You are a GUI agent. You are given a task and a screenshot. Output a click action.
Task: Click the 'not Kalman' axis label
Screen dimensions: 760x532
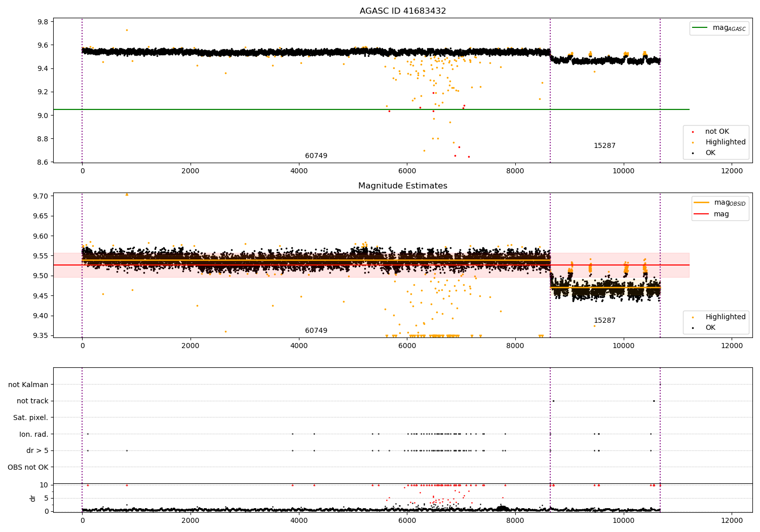click(x=28, y=385)
